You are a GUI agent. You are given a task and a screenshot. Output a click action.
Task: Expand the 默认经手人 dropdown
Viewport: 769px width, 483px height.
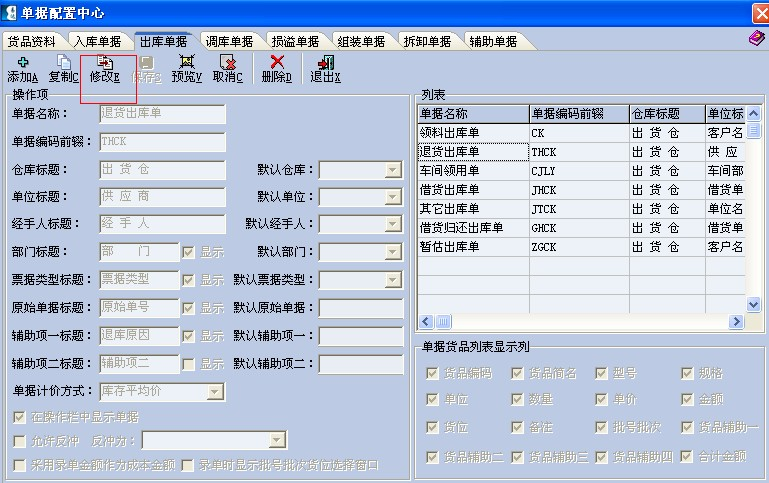point(393,224)
